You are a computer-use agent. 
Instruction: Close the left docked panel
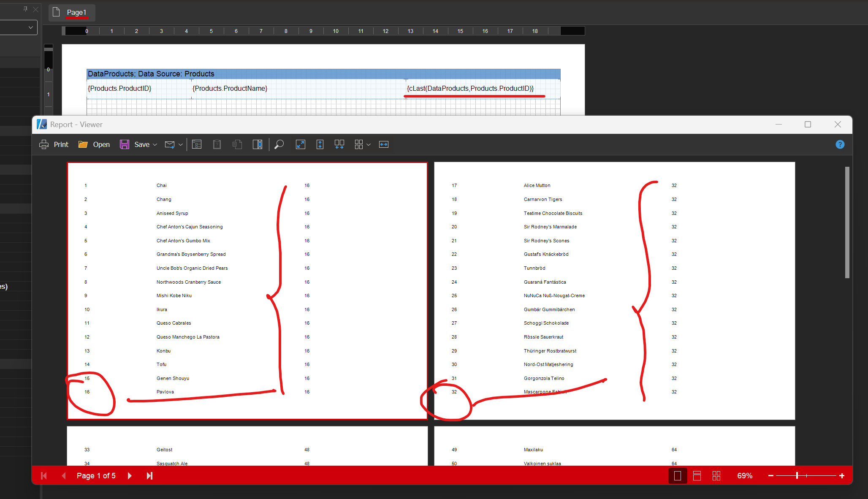[36, 9]
